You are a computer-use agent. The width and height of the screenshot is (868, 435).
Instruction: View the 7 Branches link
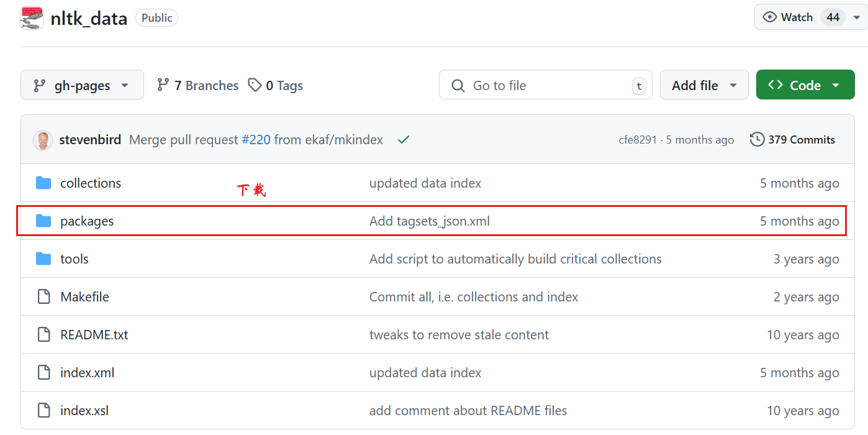[x=197, y=85]
